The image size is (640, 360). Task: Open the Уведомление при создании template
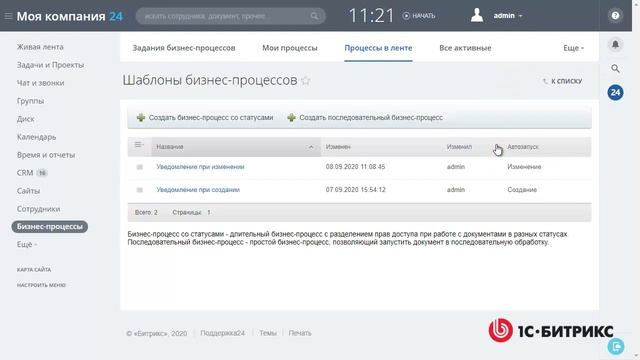tap(198, 190)
